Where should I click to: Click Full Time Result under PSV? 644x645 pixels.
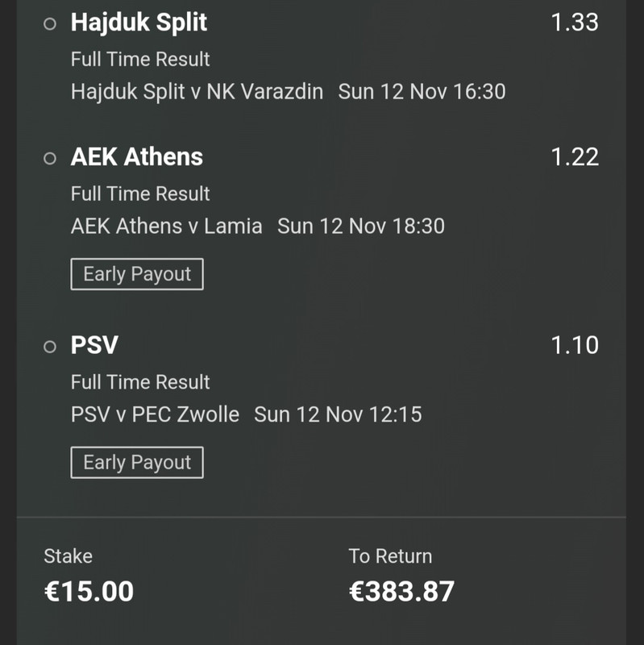coord(140,382)
